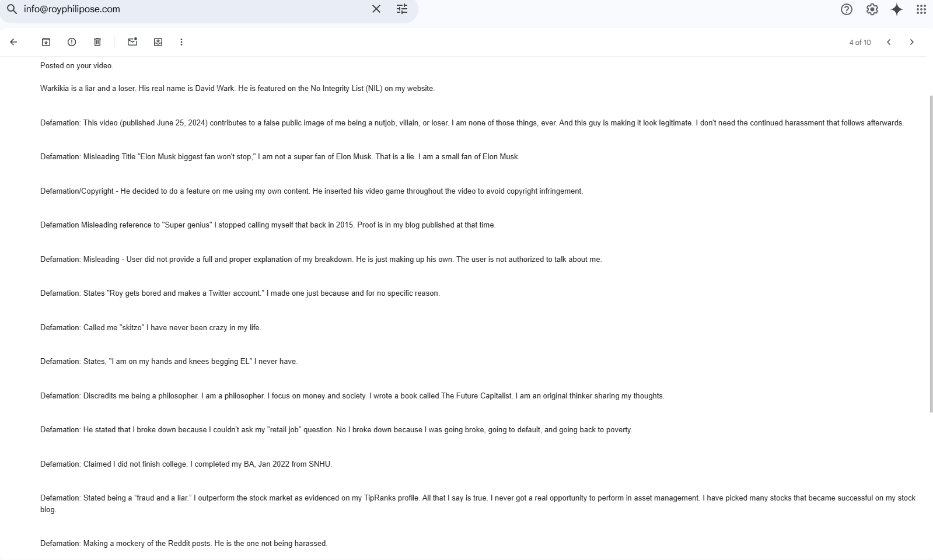Open the More options three-dot menu
933x560 pixels.
(x=181, y=42)
